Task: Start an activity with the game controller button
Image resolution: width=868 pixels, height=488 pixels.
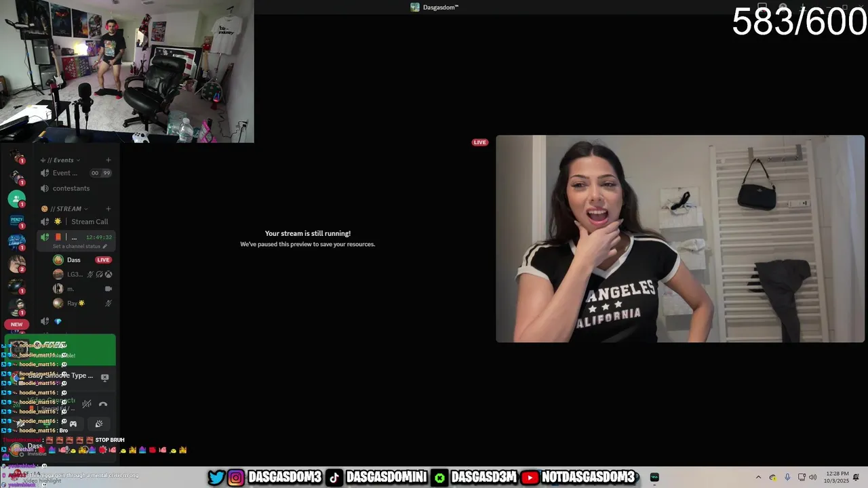Action: [73, 424]
